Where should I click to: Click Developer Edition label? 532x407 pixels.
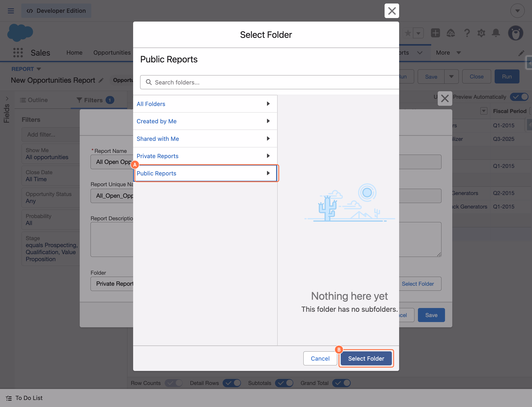coord(56,11)
